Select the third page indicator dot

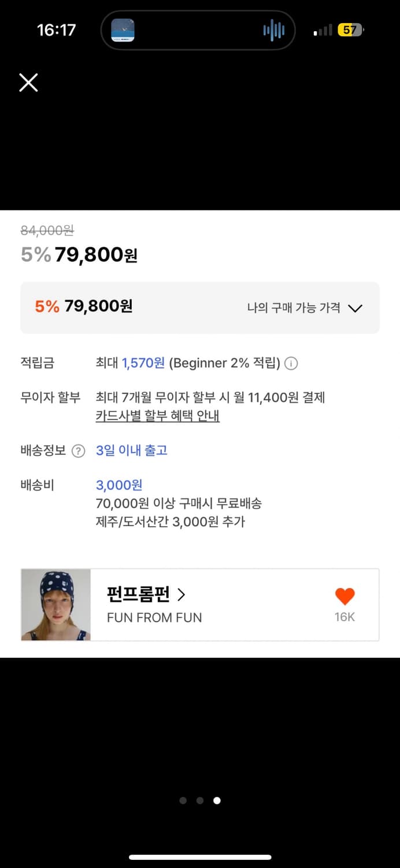point(217,800)
